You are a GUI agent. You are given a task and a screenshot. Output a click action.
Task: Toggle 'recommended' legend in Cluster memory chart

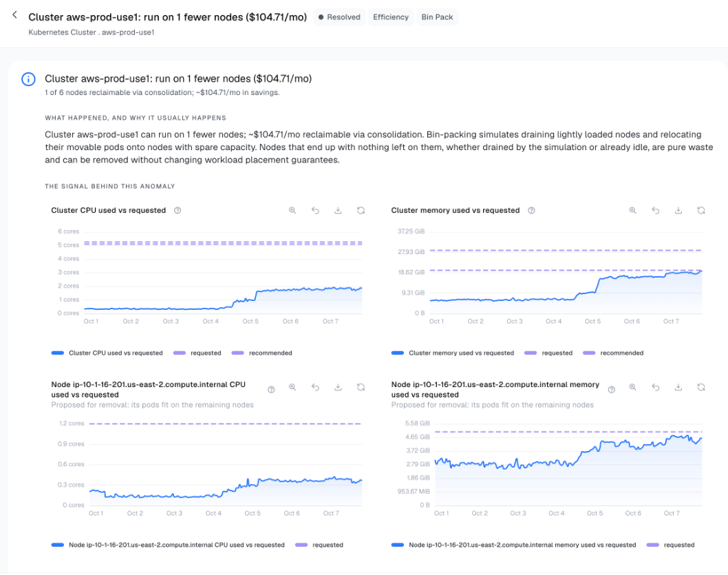pos(613,353)
